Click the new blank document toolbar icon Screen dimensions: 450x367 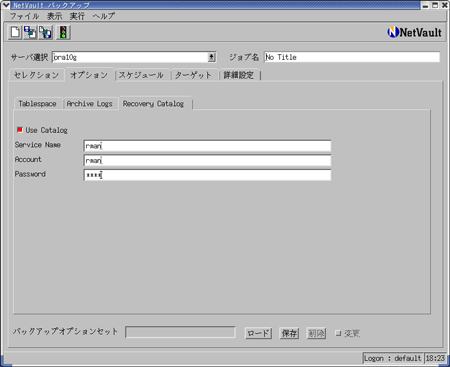15,32
